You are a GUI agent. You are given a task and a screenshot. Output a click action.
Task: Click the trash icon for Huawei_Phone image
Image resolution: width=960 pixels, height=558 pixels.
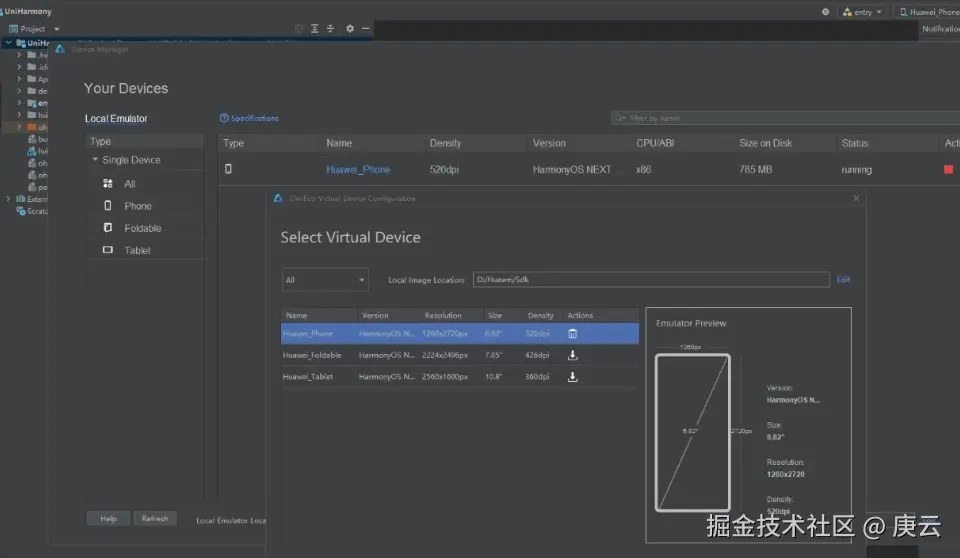tap(573, 334)
